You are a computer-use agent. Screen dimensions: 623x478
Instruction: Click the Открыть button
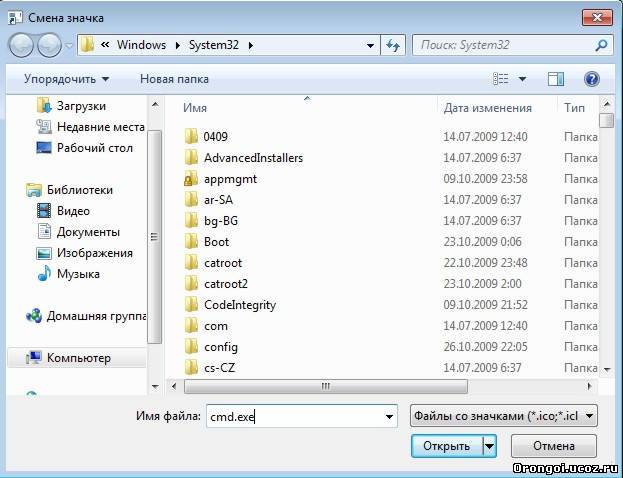pos(447,446)
